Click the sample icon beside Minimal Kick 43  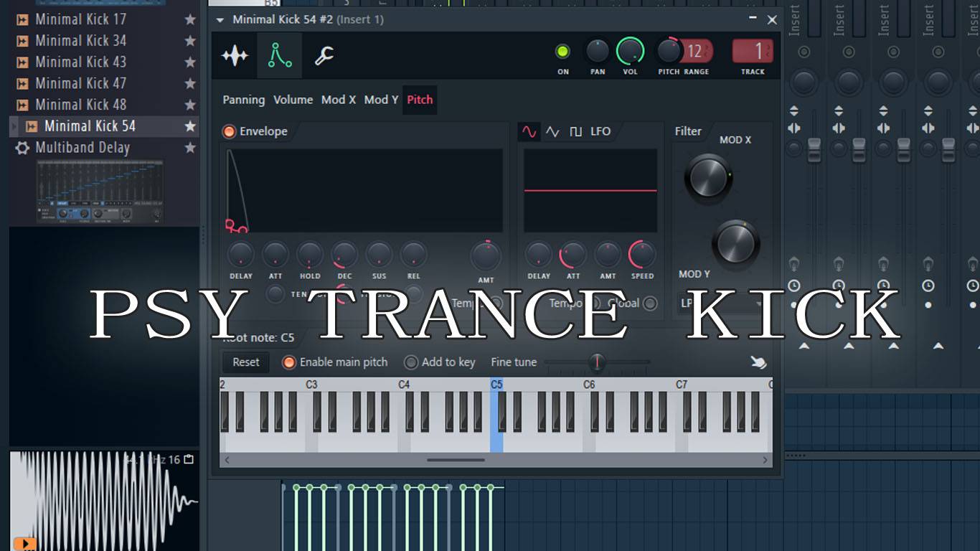[23, 62]
